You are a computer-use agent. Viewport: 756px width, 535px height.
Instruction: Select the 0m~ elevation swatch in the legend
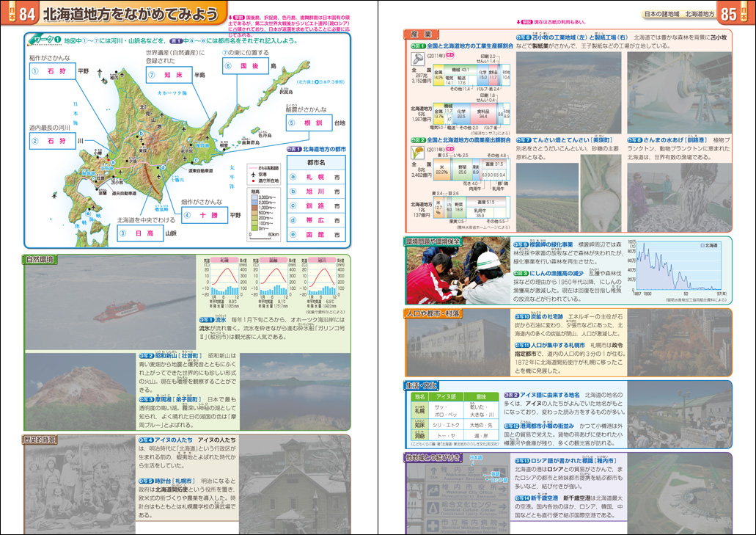[x=254, y=228]
